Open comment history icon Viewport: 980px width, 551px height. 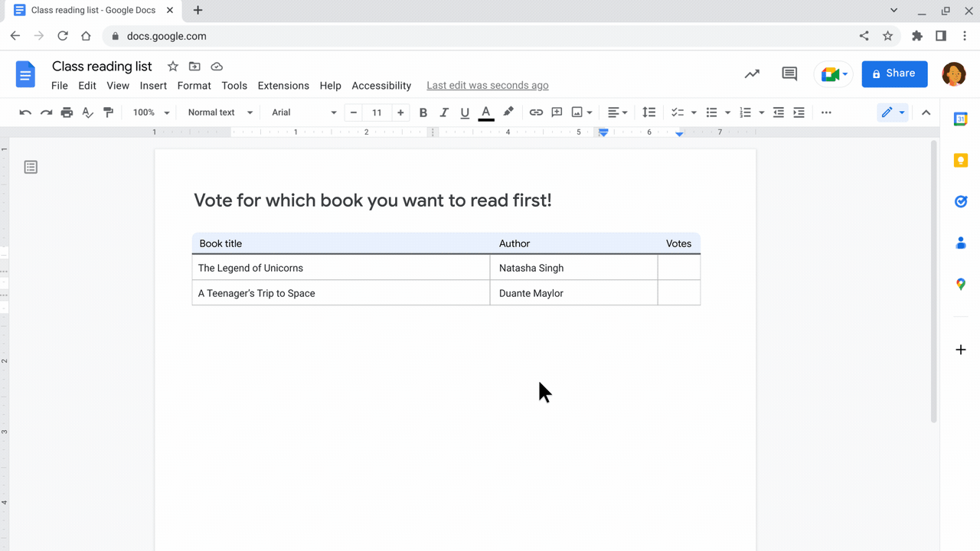[x=789, y=73]
